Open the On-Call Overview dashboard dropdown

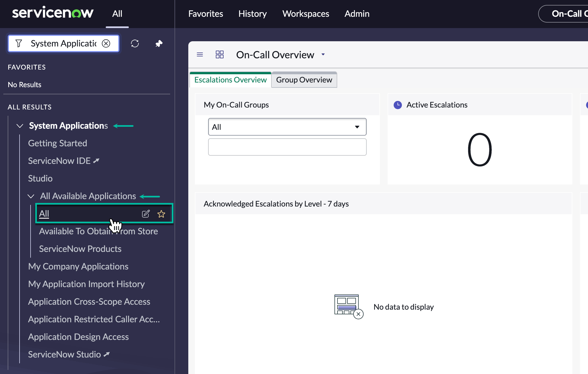coord(323,54)
